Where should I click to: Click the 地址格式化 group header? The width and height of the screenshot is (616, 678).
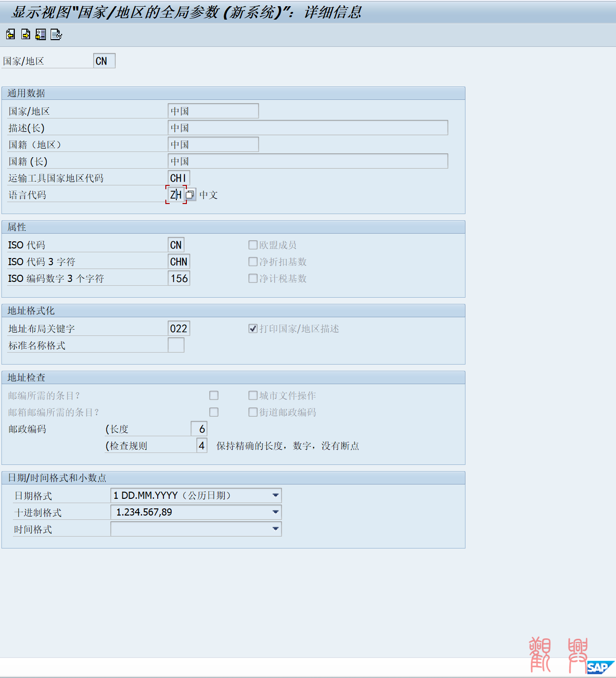pyautogui.click(x=233, y=311)
